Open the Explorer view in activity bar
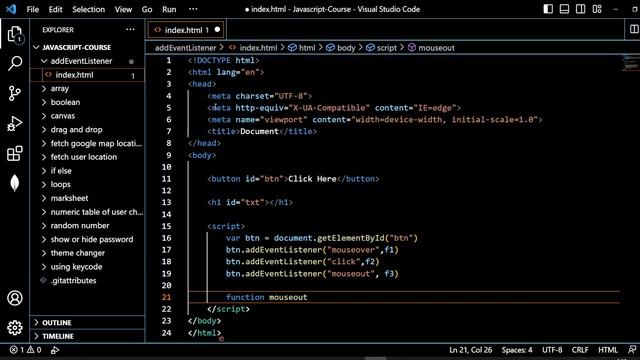The image size is (640, 360). pyautogui.click(x=15, y=34)
